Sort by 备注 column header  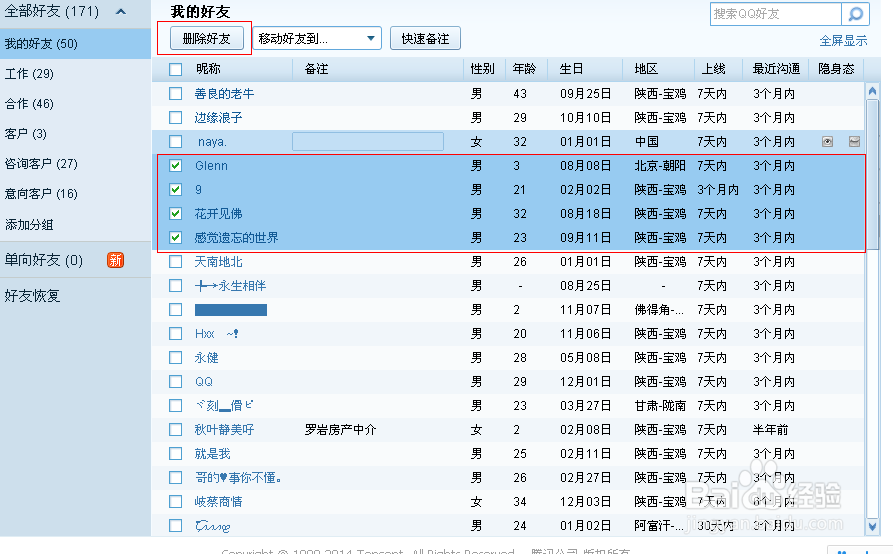pos(317,69)
